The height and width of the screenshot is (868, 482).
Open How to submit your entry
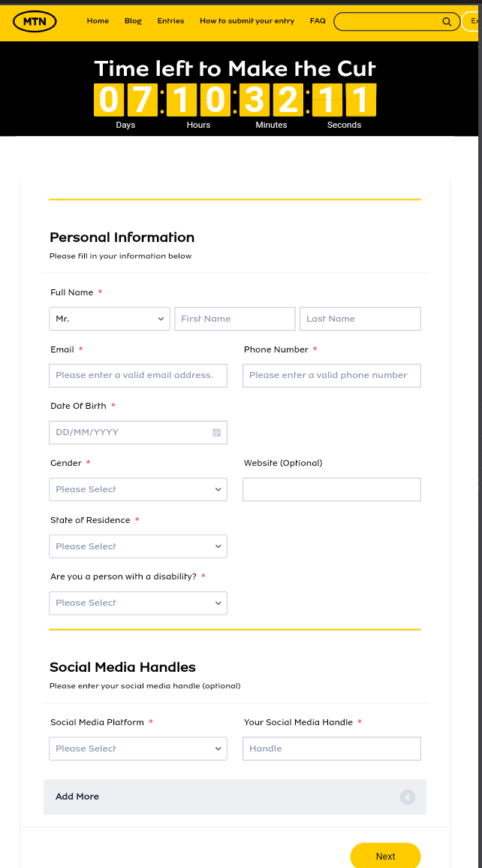247,21
